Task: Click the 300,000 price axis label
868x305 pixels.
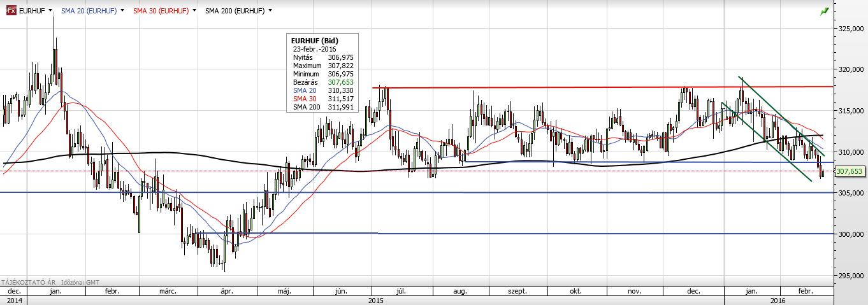Action: click(x=851, y=234)
